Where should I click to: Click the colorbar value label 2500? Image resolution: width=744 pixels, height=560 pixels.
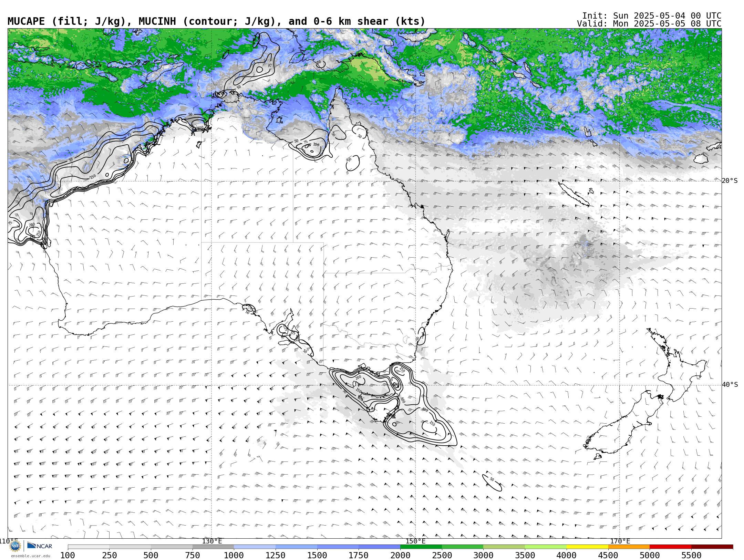442,556
